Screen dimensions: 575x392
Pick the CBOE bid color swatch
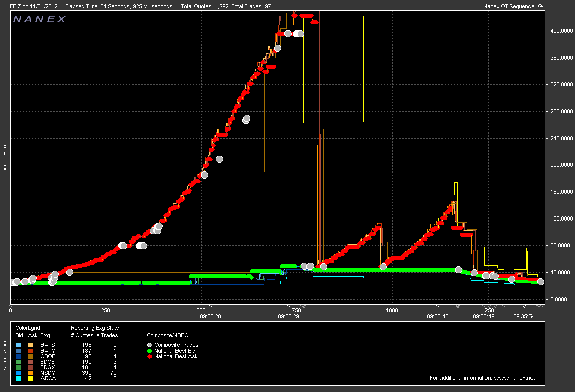click(x=18, y=356)
